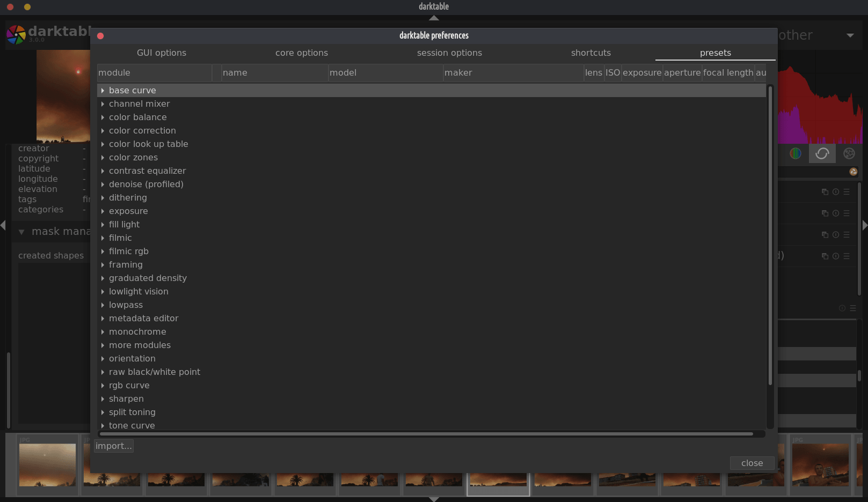Click multiple instances icon on module ending 'd)'

(x=825, y=256)
